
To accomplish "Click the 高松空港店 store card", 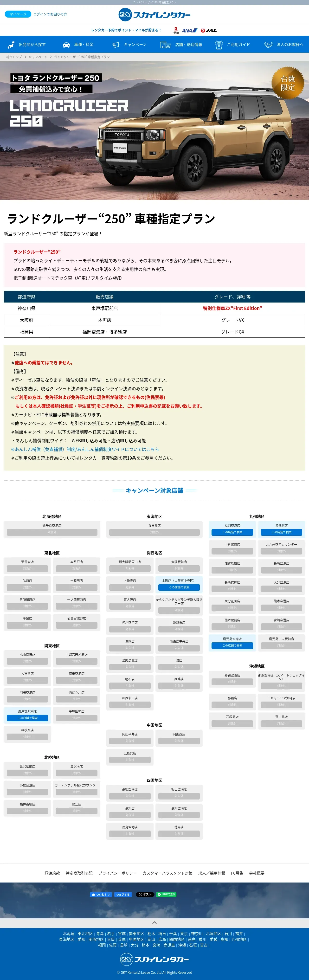I will click(130, 793).
